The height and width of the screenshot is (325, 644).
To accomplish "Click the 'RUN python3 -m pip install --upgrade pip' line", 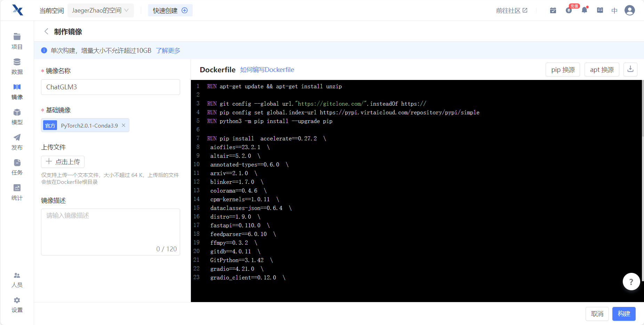I will tap(269, 121).
